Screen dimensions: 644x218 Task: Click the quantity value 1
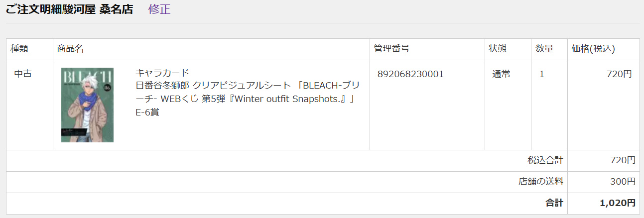click(x=542, y=74)
